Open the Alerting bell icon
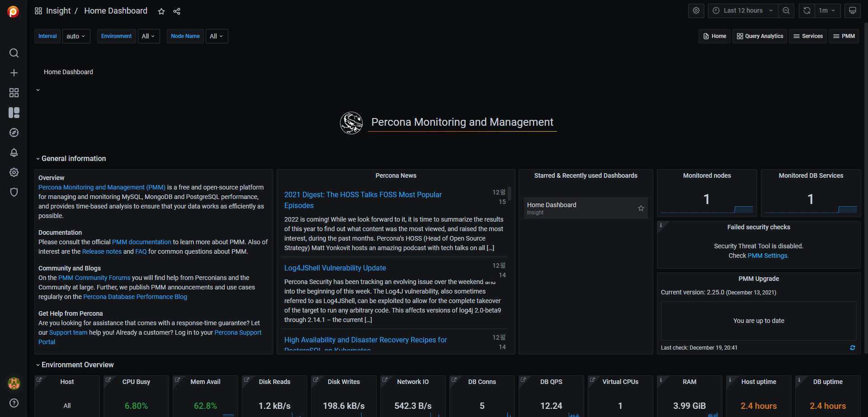The image size is (868, 417). tap(14, 152)
